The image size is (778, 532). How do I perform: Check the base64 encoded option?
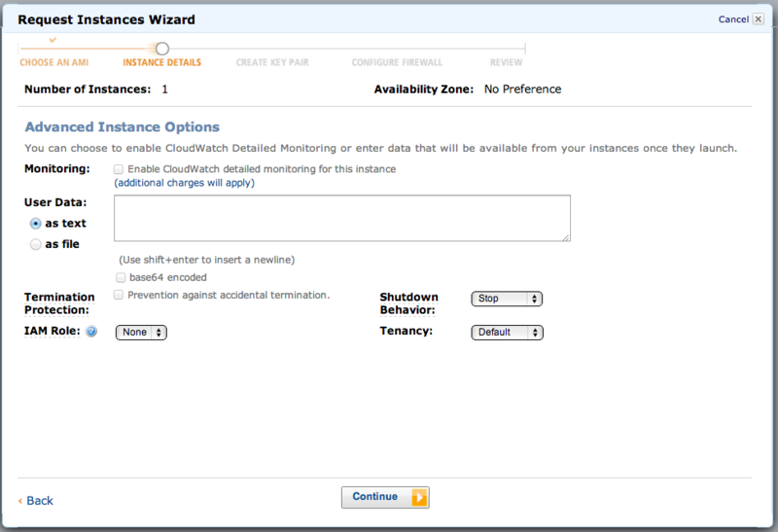pyautogui.click(x=121, y=277)
